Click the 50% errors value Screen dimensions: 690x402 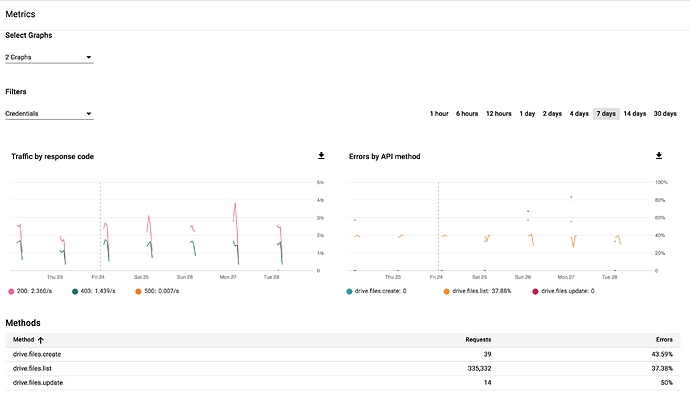point(666,383)
